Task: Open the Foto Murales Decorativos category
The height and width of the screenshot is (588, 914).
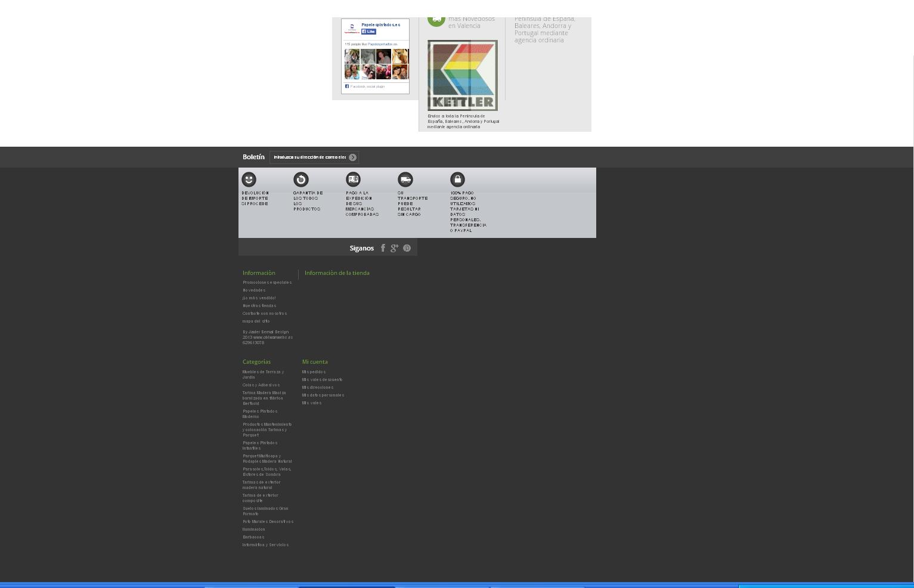Action: pyautogui.click(x=268, y=522)
